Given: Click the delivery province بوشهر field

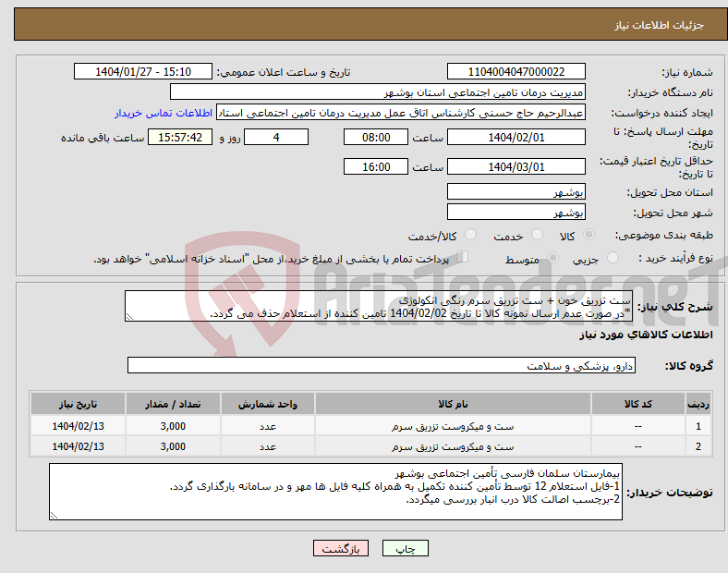Looking at the screenshot, I should click(516, 191).
